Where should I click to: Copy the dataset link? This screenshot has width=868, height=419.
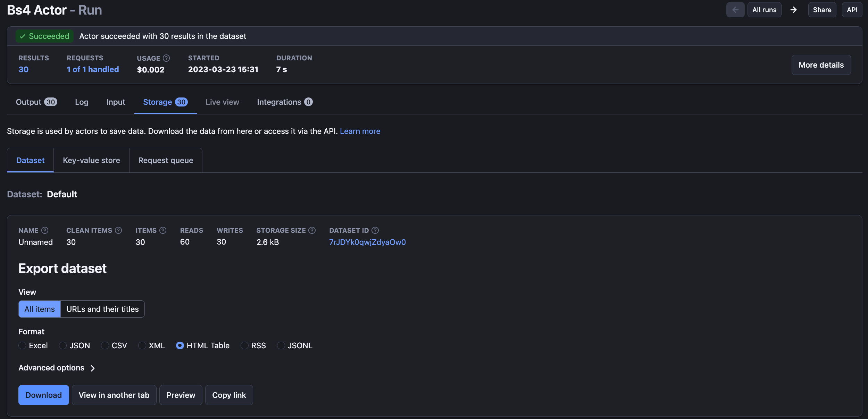(x=229, y=395)
